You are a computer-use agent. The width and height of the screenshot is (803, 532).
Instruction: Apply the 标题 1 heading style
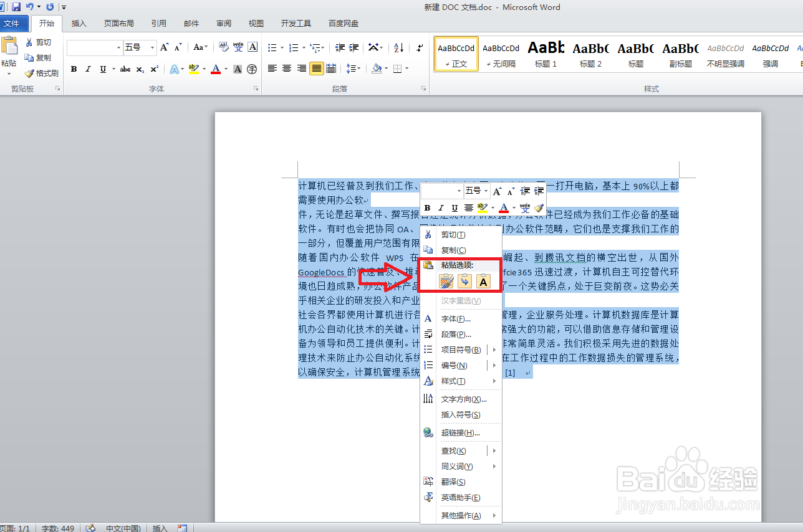coord(546,54)
